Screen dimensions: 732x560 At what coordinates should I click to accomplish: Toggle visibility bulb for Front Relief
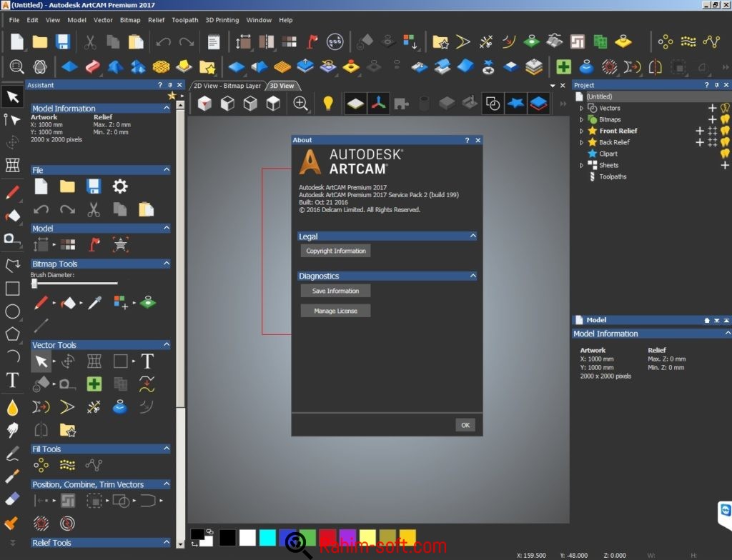724,131
